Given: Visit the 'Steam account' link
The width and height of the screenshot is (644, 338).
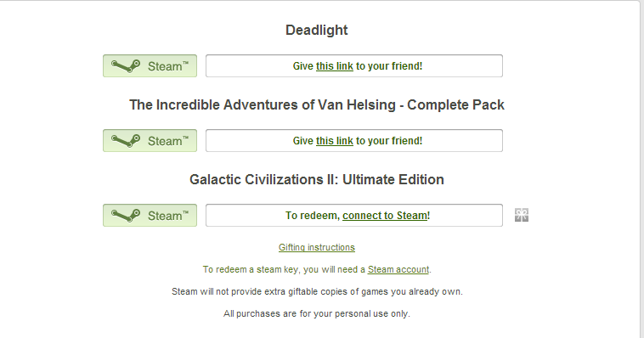Looking at the screenshot, I should (x=398, y=269).
